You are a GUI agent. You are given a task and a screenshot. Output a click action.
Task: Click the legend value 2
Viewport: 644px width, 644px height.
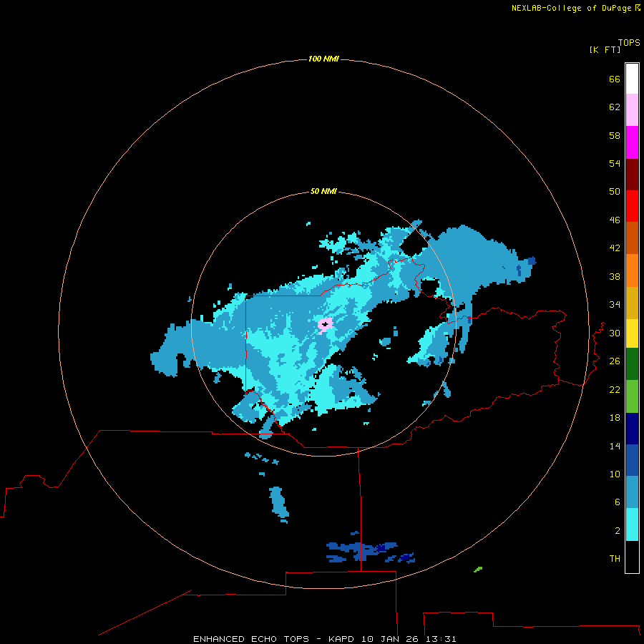618,530
